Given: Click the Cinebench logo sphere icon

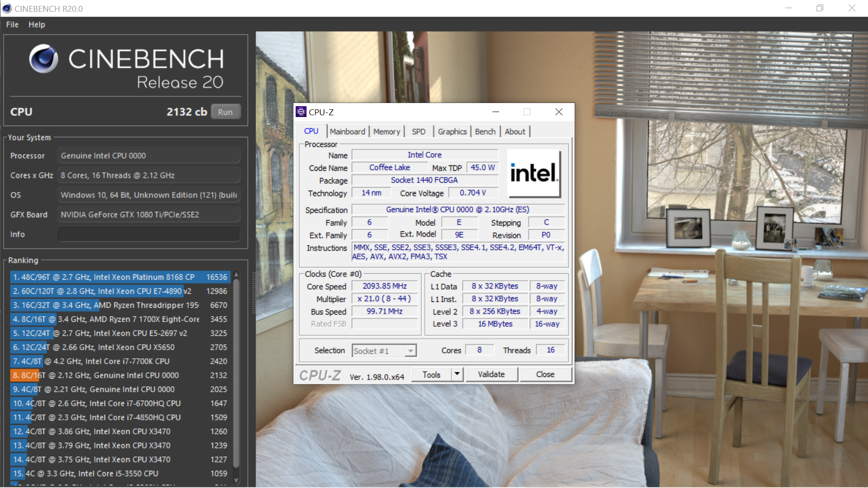Looking at the screenshot, I should (43, 59).
